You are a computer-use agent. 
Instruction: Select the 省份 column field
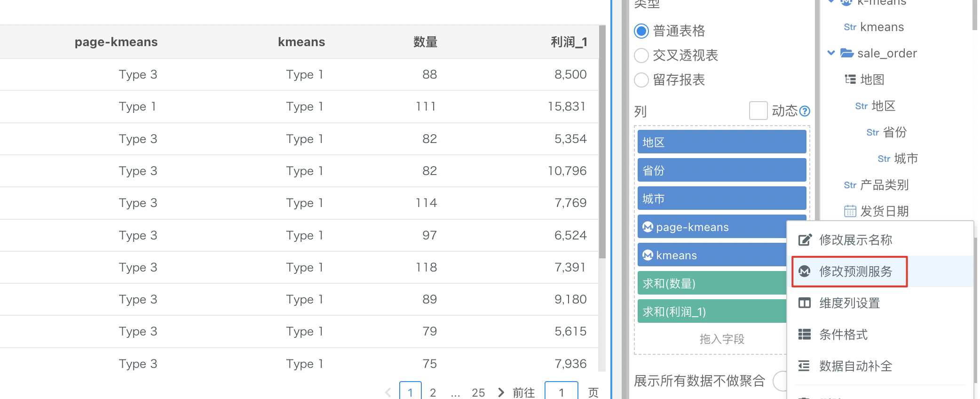tap(722, 170)
